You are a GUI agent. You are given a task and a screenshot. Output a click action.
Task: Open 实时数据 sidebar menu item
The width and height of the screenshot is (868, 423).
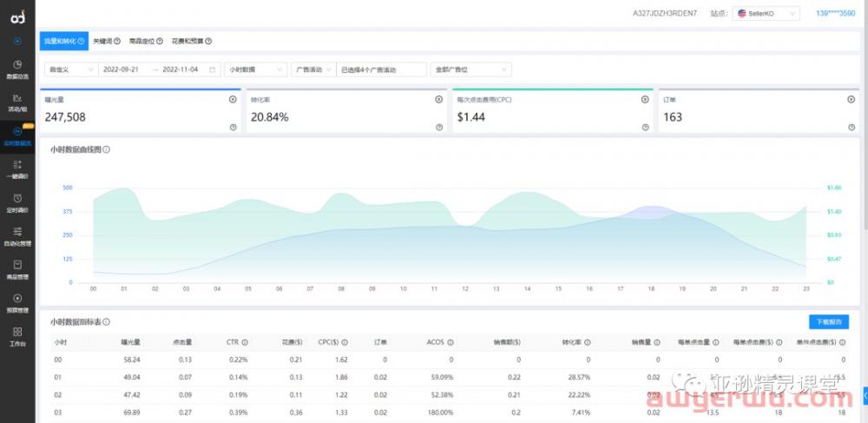tap(17, 135)
